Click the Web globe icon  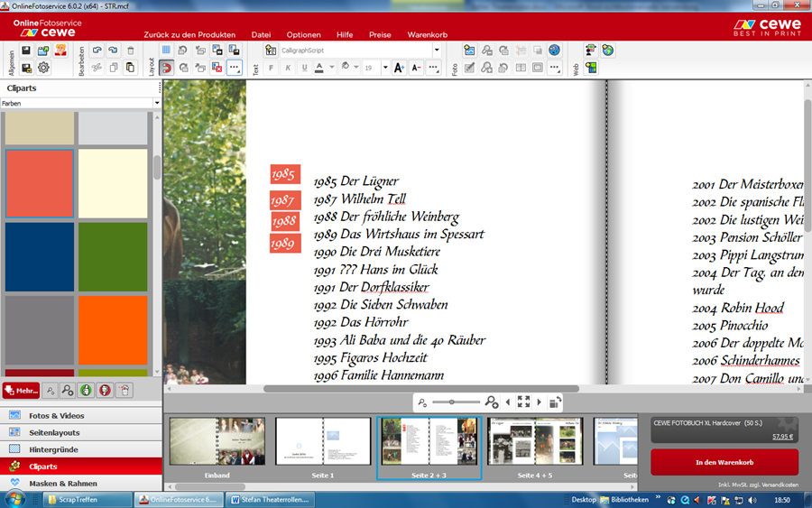tap(608, 51)
